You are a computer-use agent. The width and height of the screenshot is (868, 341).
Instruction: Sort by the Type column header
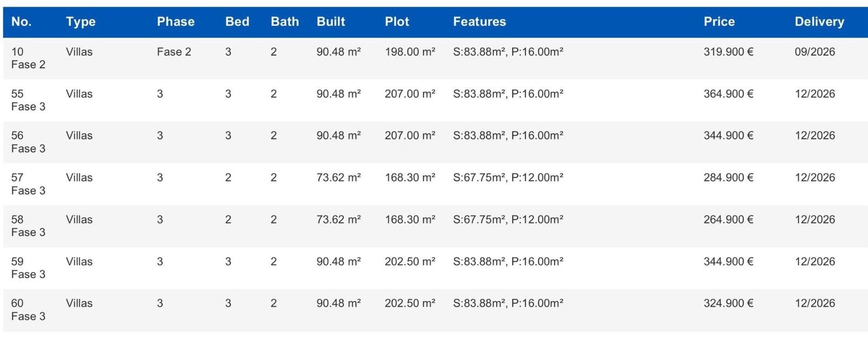click(80, 22)
